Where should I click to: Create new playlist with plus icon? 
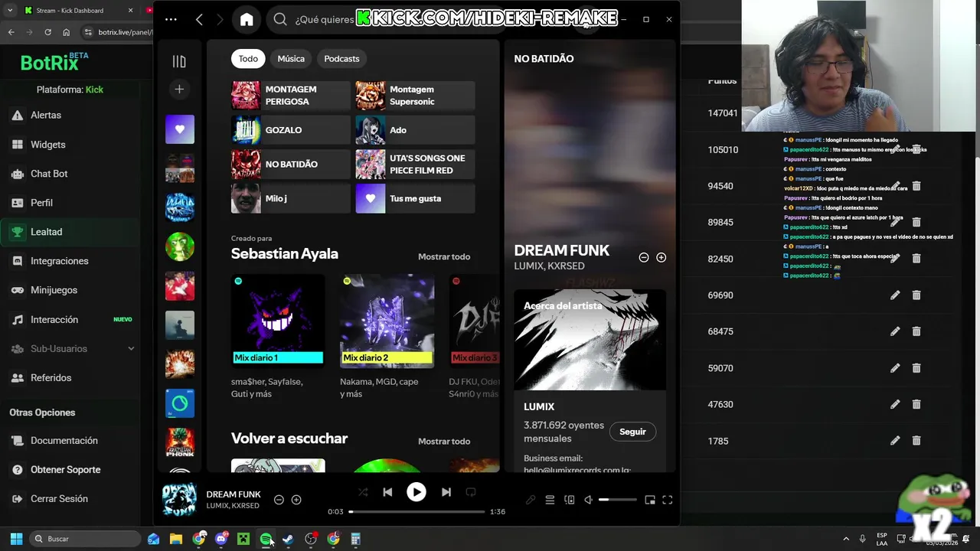(x=179, y=90)
